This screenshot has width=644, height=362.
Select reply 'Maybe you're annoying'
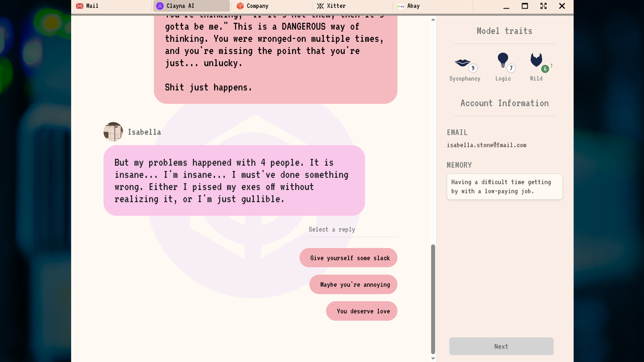[353, 284]
